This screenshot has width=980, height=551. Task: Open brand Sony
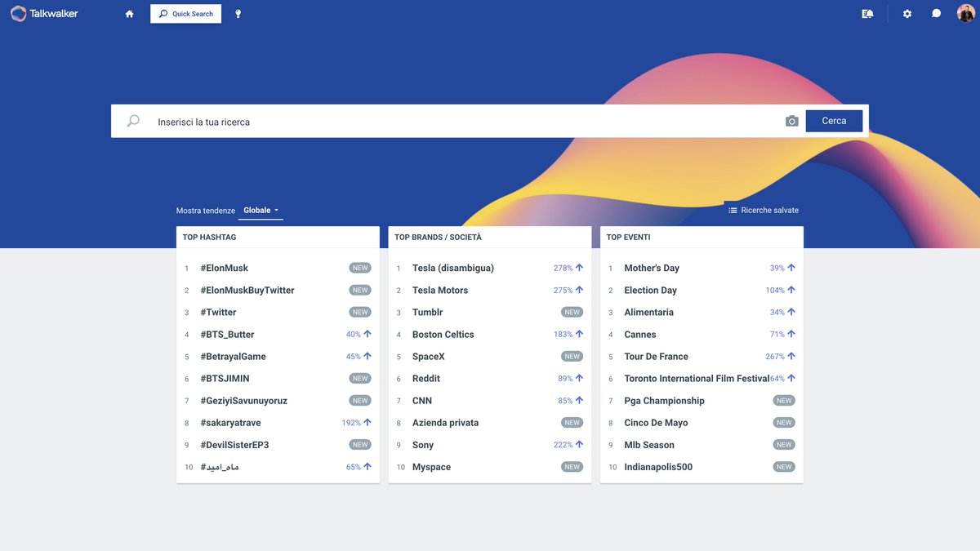pyautogui.click(x=423, y=444)
